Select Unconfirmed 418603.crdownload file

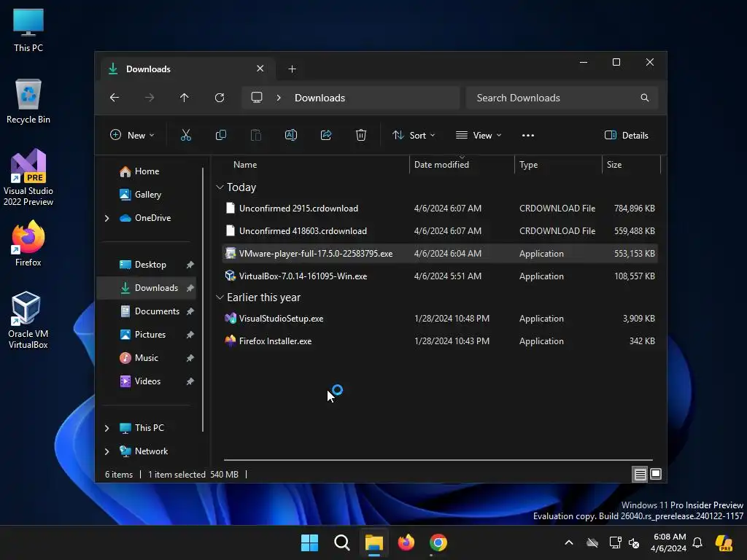tap(440, 231)
